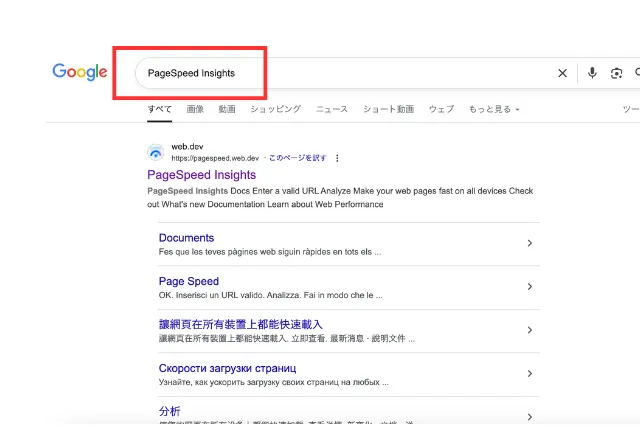Switch to the 画像 tab

coord(195,109)
